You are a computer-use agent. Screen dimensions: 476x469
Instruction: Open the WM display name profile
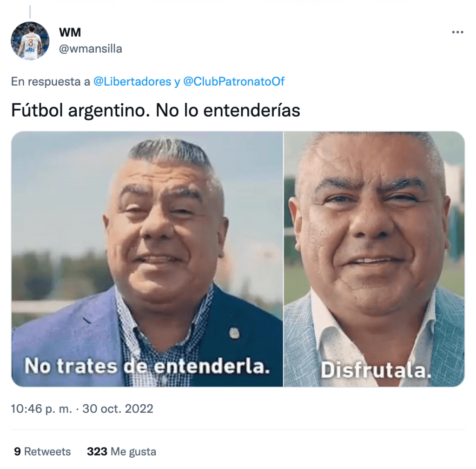[70, 32]
